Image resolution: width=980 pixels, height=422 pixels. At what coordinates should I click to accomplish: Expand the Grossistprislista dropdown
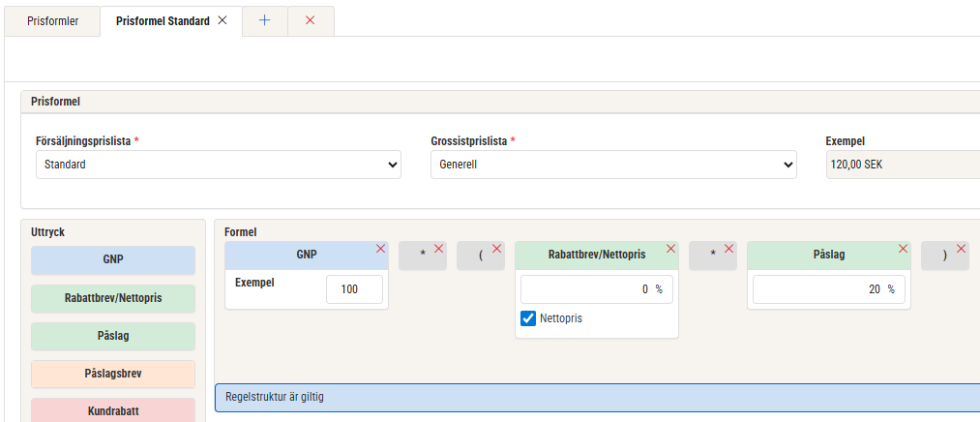pos(613,165)
